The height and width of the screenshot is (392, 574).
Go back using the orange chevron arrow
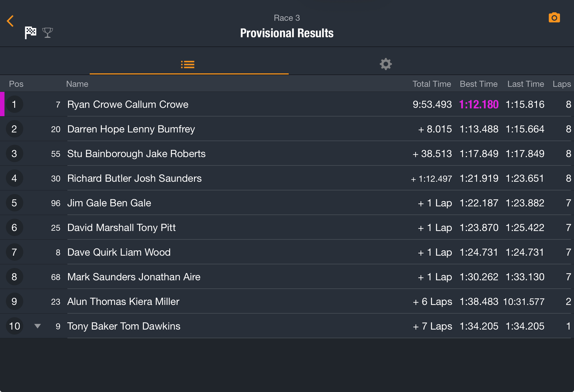click(x=10, y=21)
